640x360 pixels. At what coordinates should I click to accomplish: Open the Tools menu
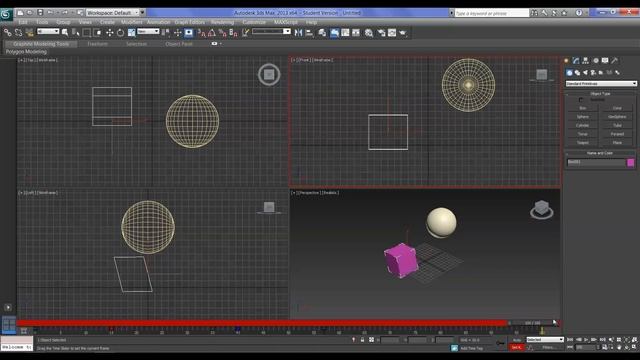pos(42,22)
